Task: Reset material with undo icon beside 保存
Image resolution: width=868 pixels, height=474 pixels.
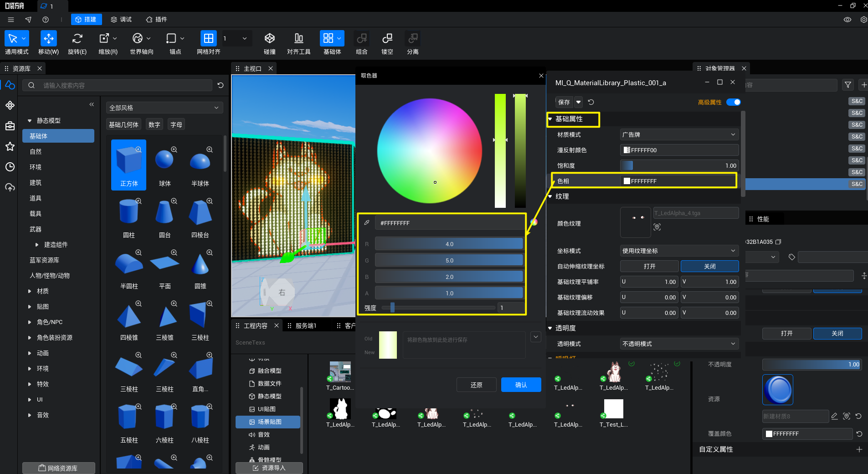Action: (x=591, y=102)
